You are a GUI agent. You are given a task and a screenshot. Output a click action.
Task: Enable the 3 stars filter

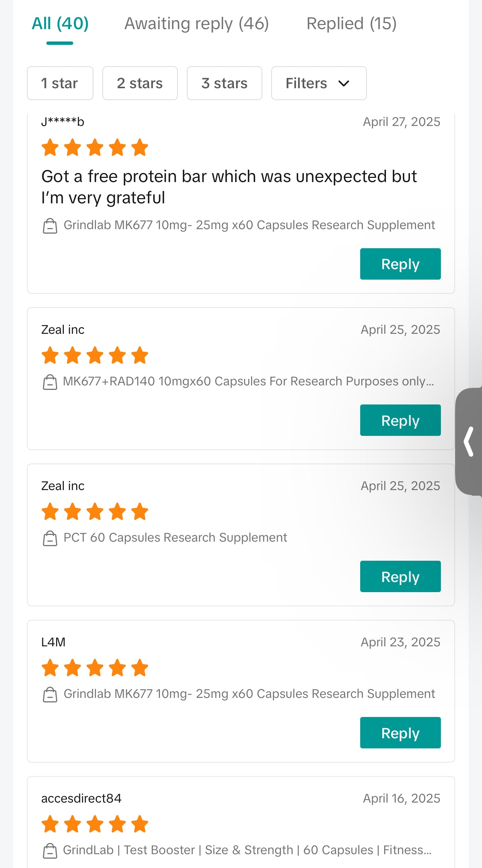224,83
